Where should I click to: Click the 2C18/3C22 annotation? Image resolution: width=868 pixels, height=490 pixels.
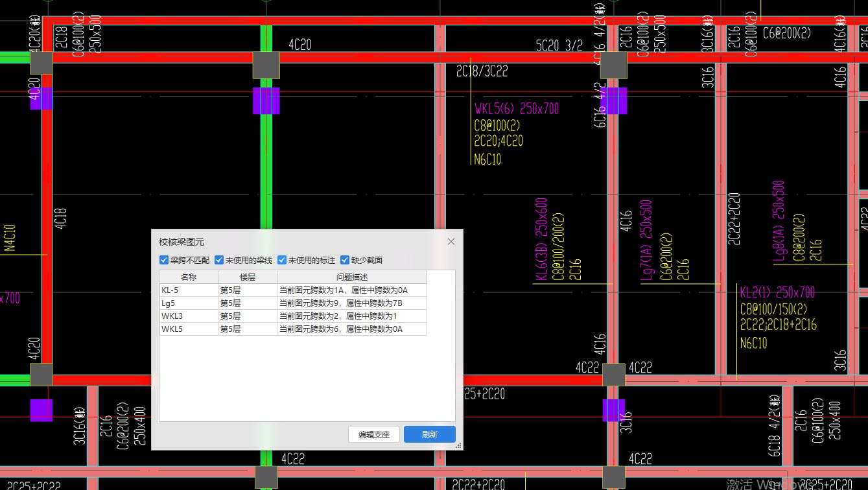click(x=482, y=71)
